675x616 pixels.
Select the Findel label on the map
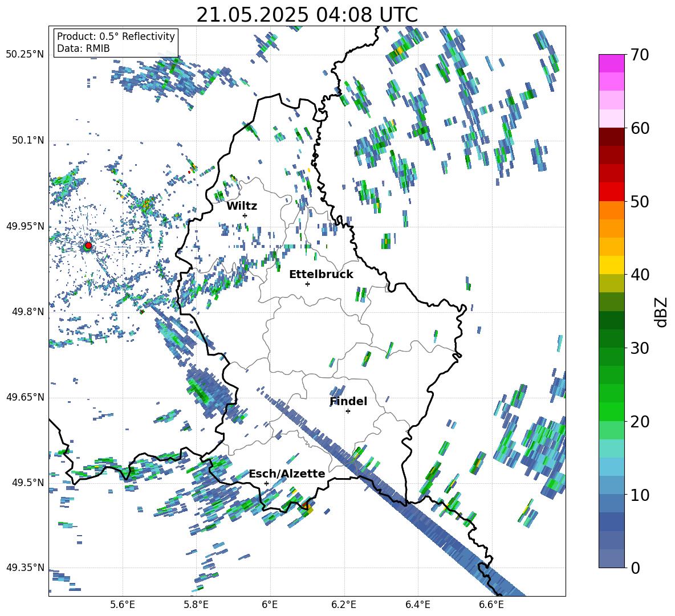[348, 401]
